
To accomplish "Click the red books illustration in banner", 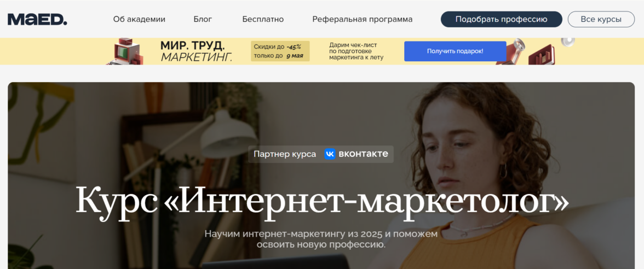I will point(542,55).
